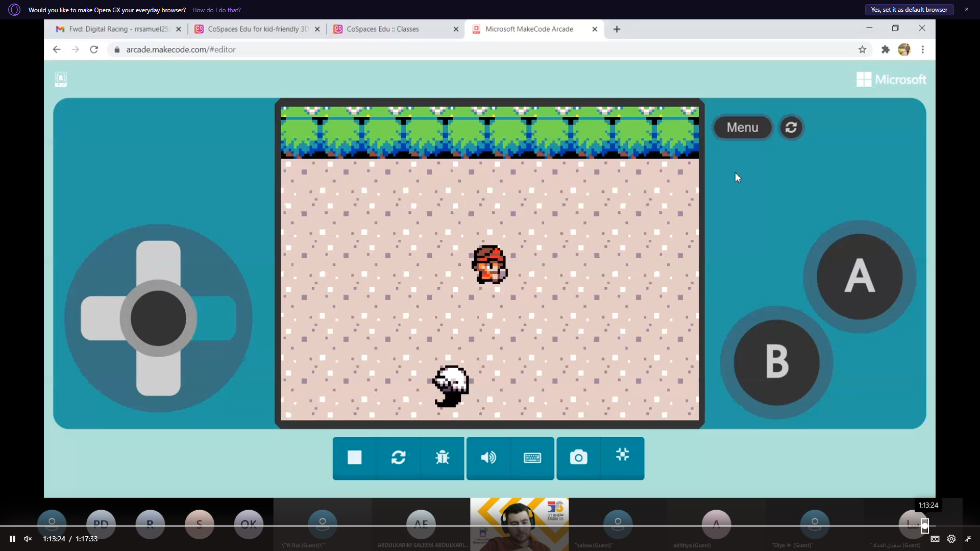
Task: Open the Chrome three-dot menu
Action: click(923, 49)
